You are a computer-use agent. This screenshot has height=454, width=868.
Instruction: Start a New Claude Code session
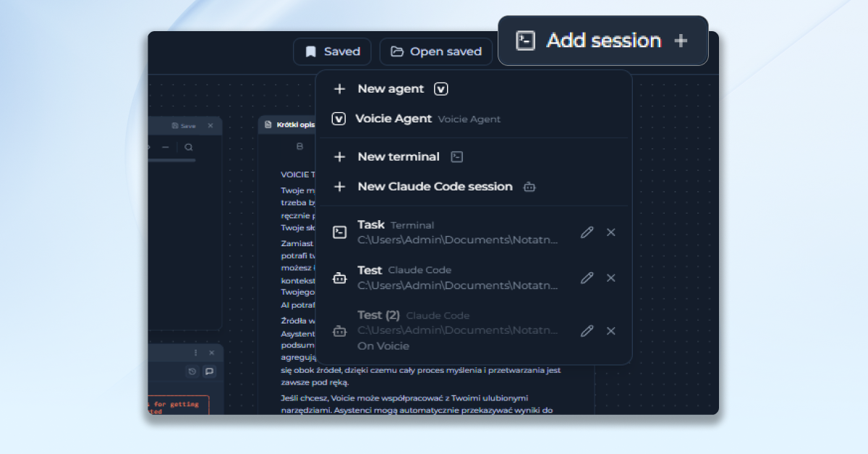[474, 187]
